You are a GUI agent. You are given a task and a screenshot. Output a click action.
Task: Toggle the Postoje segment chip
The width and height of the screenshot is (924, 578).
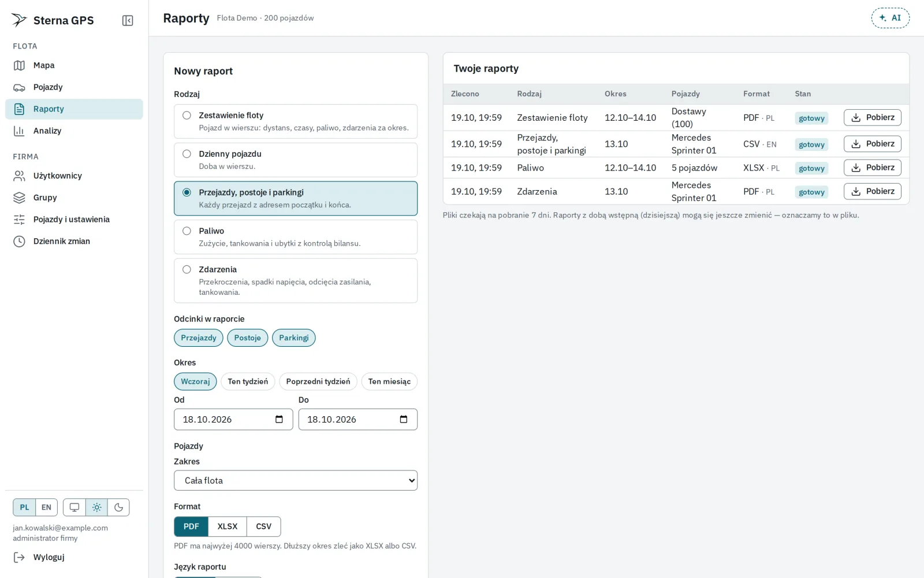248,338
